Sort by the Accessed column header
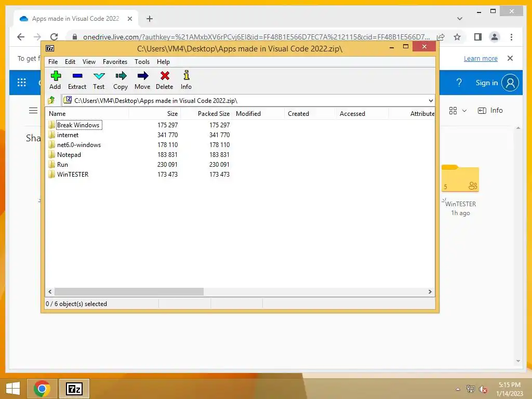 click(362, 114)
